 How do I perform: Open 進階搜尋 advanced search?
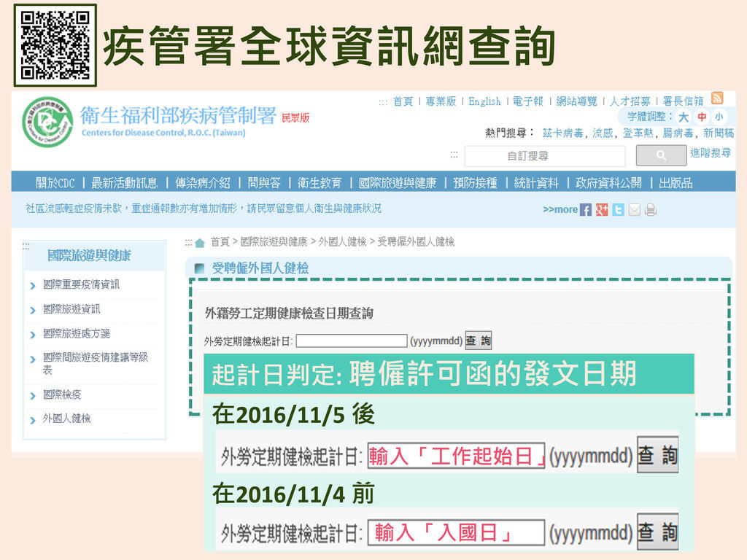[x=711, y=153]
